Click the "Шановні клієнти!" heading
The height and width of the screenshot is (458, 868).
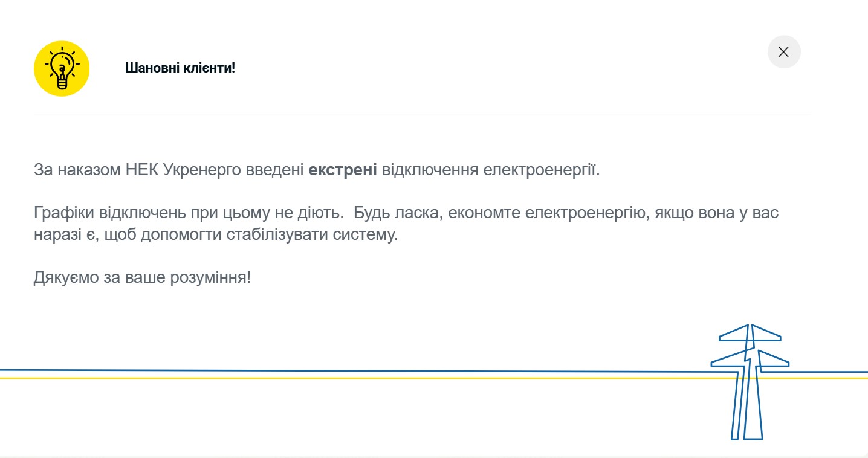click(180, 68)
